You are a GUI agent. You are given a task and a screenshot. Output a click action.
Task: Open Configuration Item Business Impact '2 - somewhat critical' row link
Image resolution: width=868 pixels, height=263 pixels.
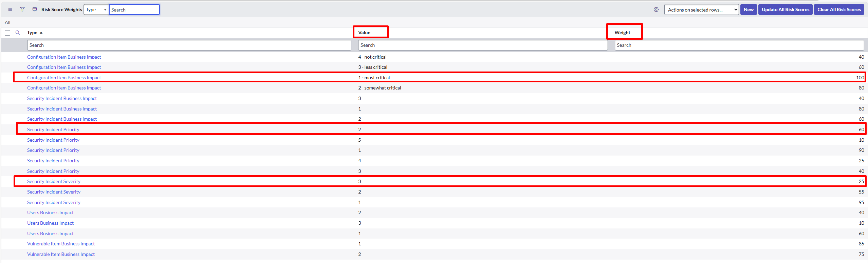click(x=64, y=88)
